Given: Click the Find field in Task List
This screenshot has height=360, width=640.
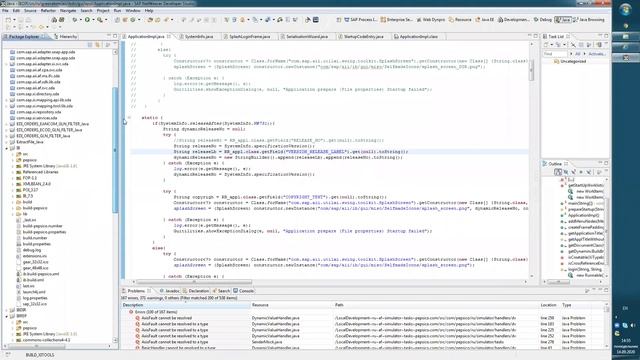Looking at the screenshot, I should (555, 54).
